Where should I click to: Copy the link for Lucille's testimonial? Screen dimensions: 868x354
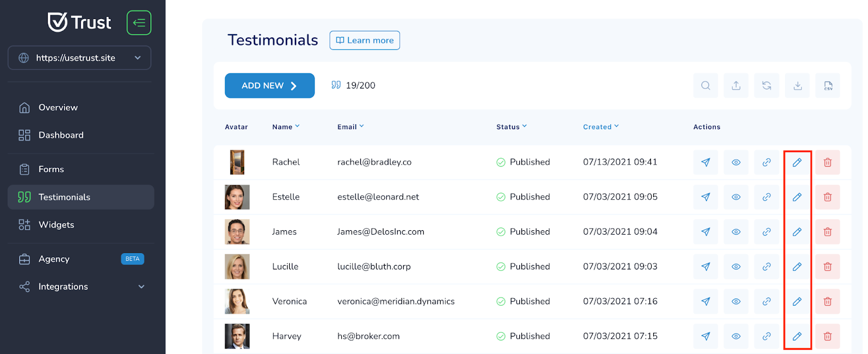coord(767,267)
